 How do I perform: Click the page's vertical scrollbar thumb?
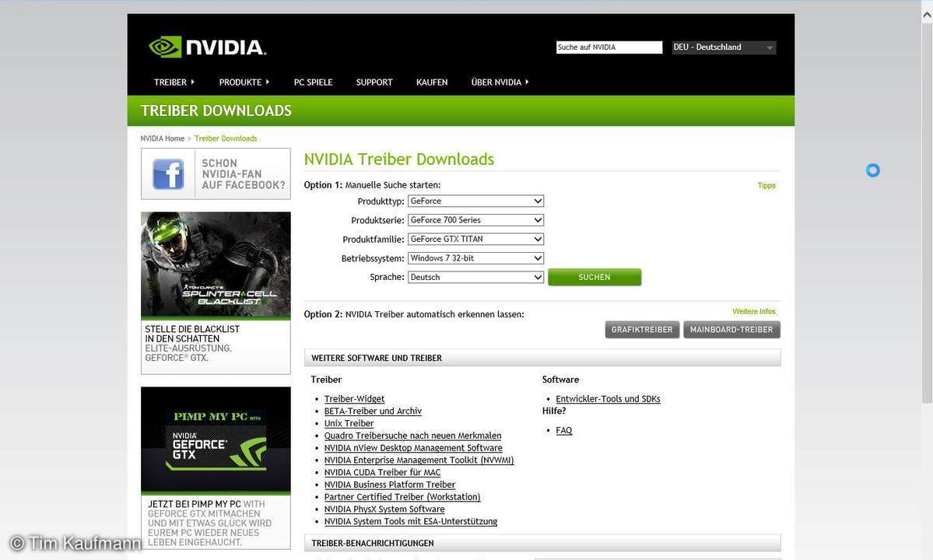tap(927, 213)
